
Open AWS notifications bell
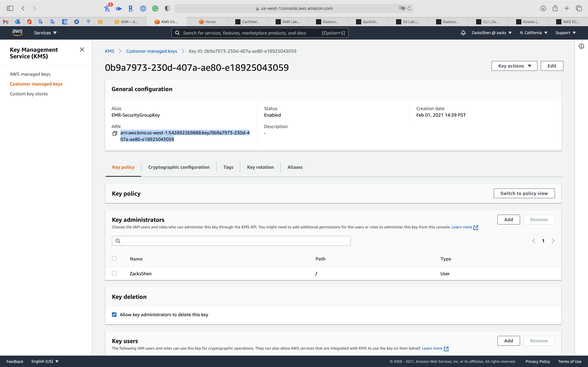click(463, 33)
